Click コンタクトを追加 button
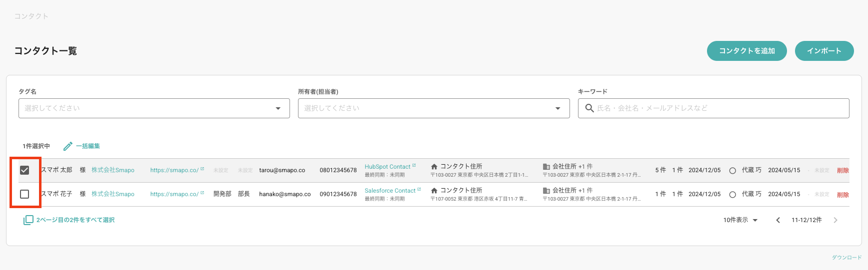 747,51
